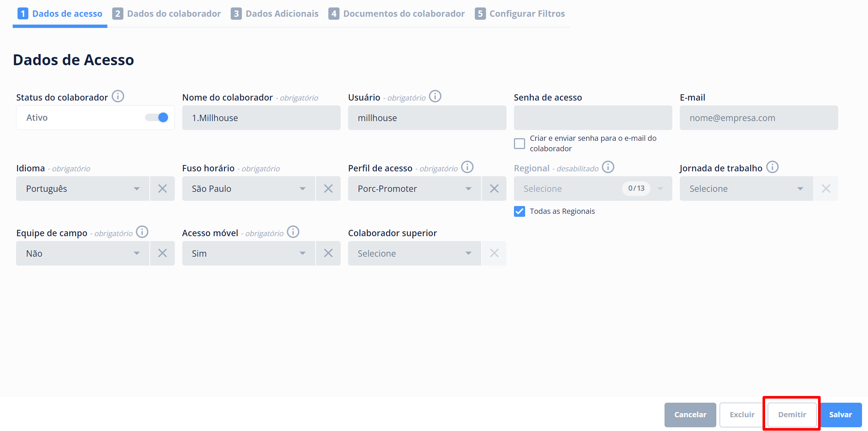Click the E-mail input field
Image resolution: width=868 pixels, height=431 pixels.
tap(758, 118)
